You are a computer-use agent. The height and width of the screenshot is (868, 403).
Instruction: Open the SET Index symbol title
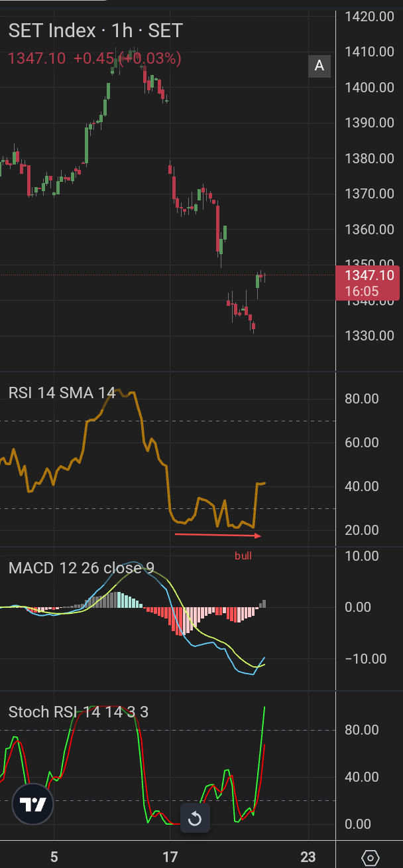(x=95, y=31)
